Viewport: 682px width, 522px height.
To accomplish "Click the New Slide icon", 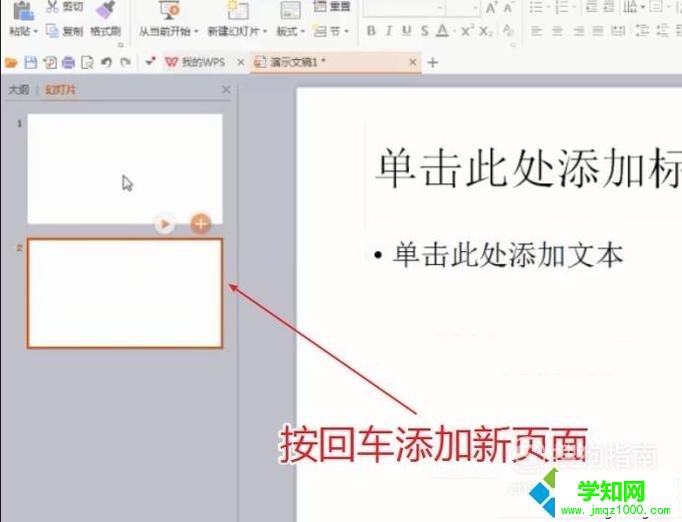I will coord(237,10).
